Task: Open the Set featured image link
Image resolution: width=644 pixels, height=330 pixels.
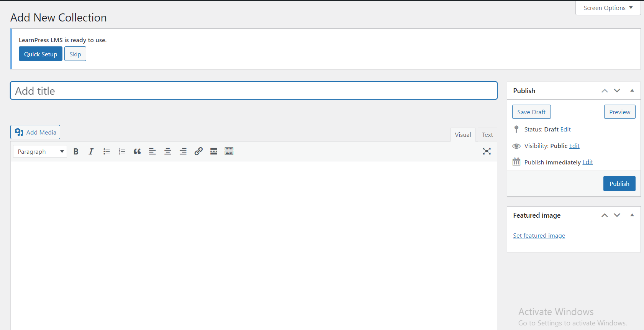Action: tap(539, 235)
